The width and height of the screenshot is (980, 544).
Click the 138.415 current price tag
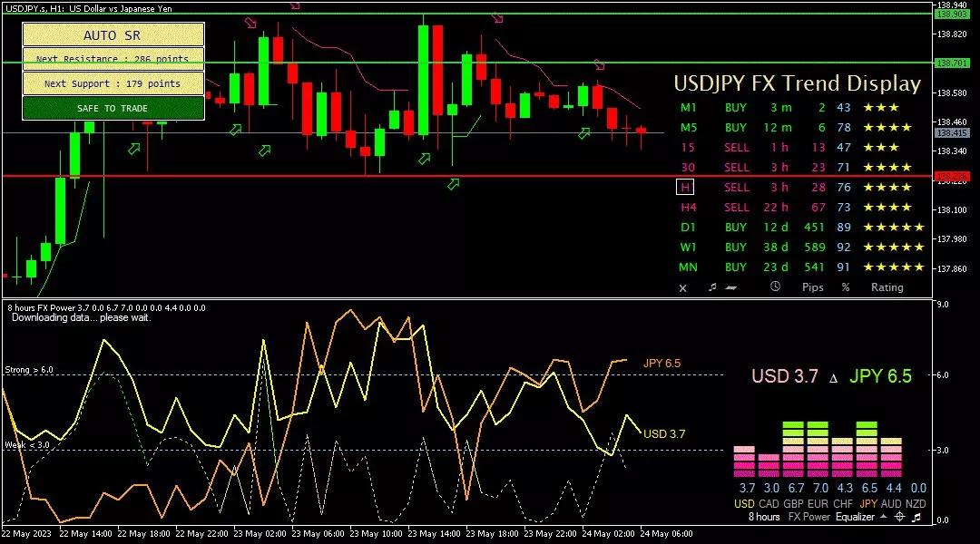[x=952, y=133]
